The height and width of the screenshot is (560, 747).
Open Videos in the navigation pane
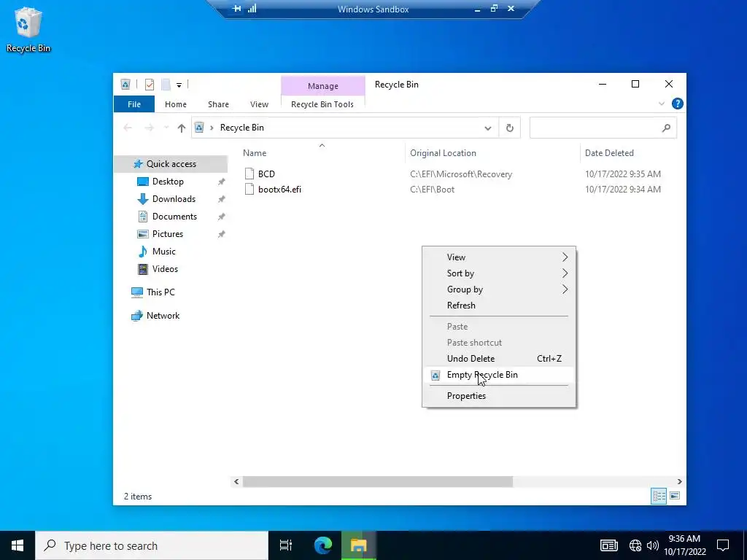165,269
